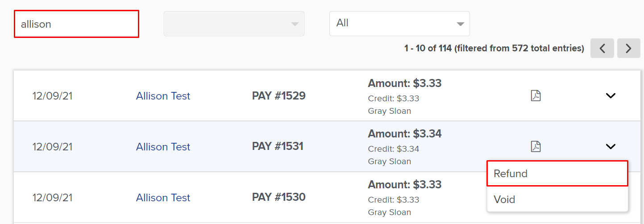
Task: Click the Amount: $3.34 text
Action: [405, 134]
